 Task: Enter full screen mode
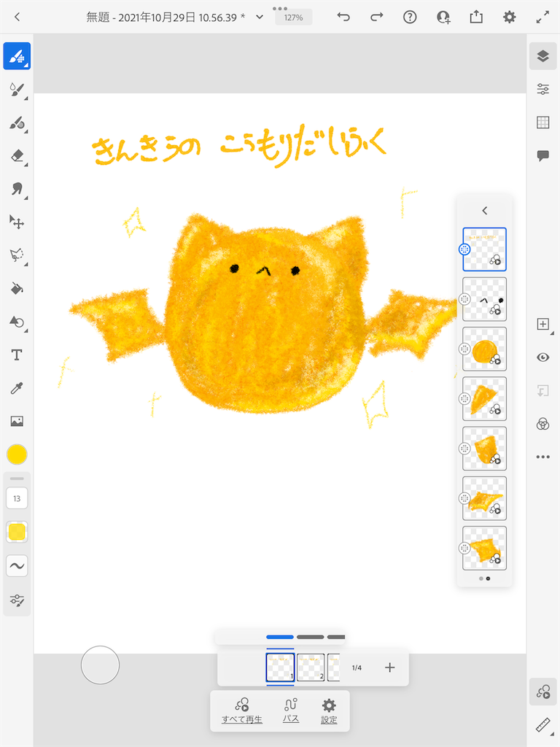tap(542, 18)
